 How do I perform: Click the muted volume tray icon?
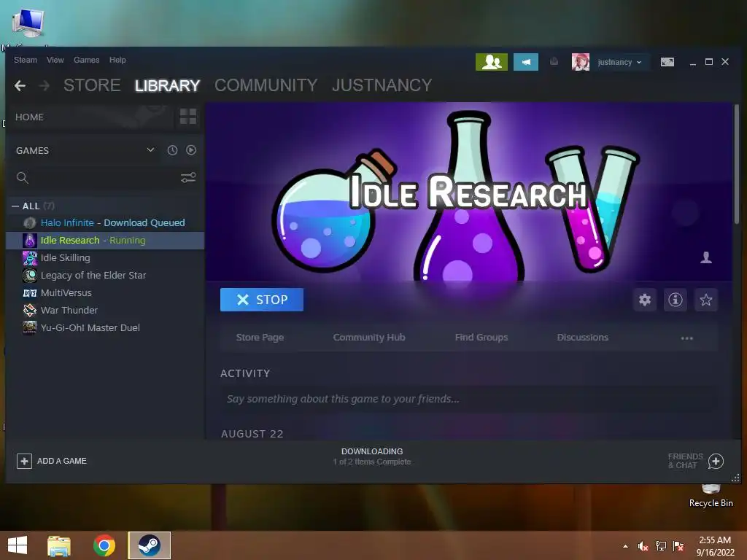(643, 546)
